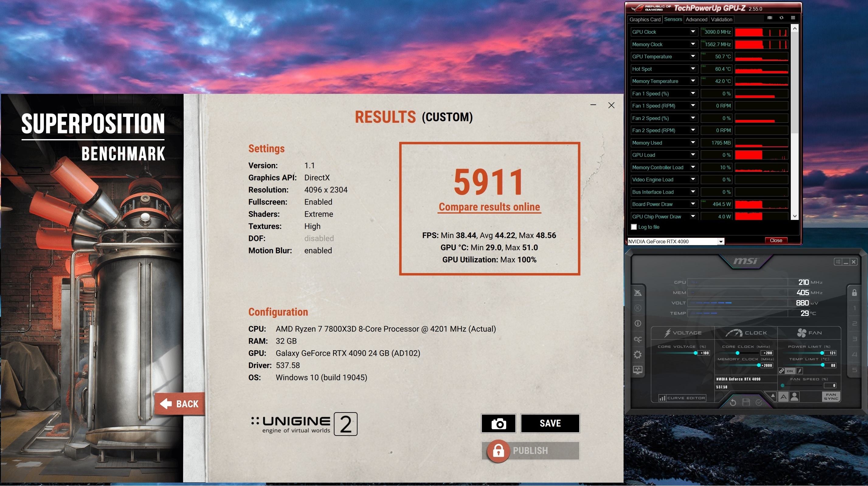Screen dimensions: 868x486
Task: Expand Hot Spot sensor dropdown
Action: tap(693, 69)
